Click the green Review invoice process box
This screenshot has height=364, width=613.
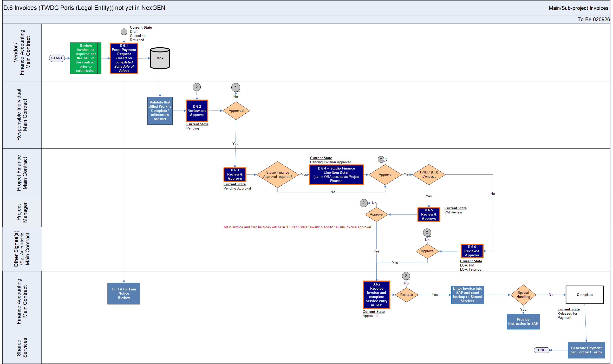click(86, 58)
